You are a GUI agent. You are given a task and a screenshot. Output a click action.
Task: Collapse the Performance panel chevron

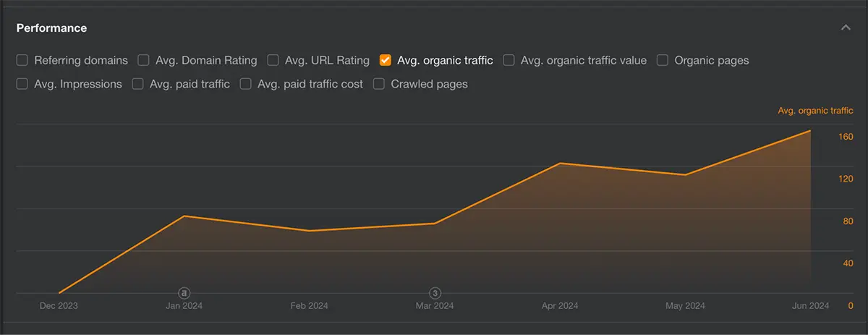pyautogui.click(x=845, y=28)
